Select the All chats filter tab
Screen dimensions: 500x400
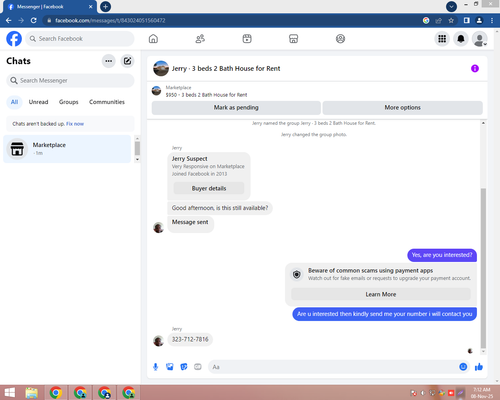(14, 102)
